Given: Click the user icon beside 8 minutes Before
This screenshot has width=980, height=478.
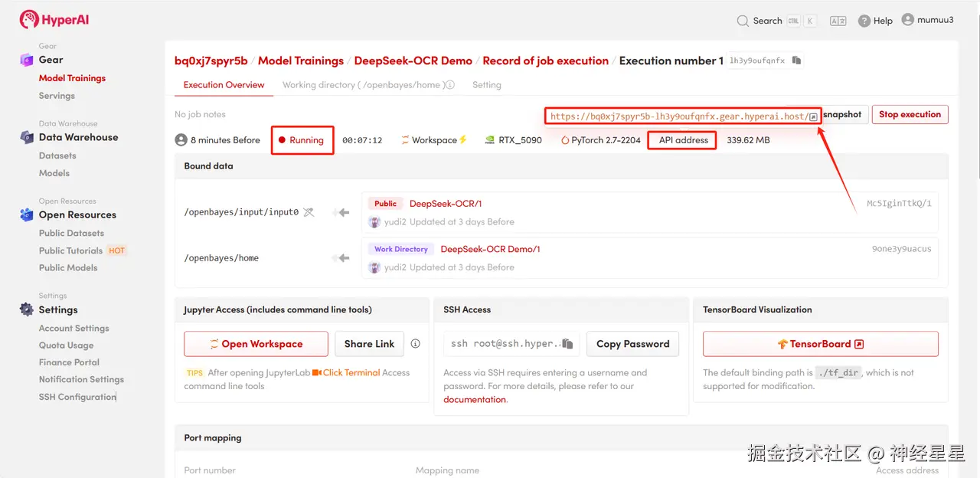Looking at the screenshot, I should tap(181, 140).
